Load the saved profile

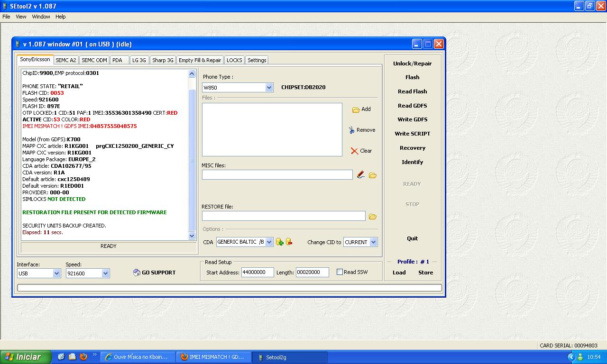[399, 273]
